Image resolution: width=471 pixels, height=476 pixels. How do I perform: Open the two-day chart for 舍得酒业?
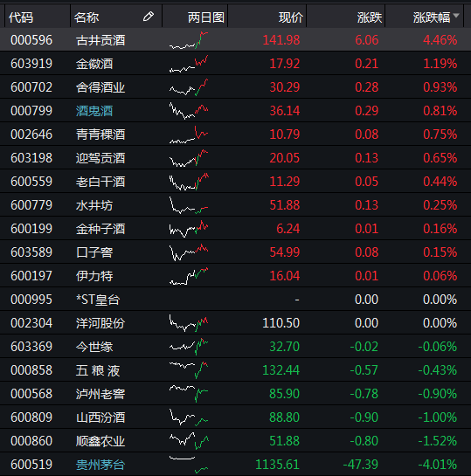[189, 87]
